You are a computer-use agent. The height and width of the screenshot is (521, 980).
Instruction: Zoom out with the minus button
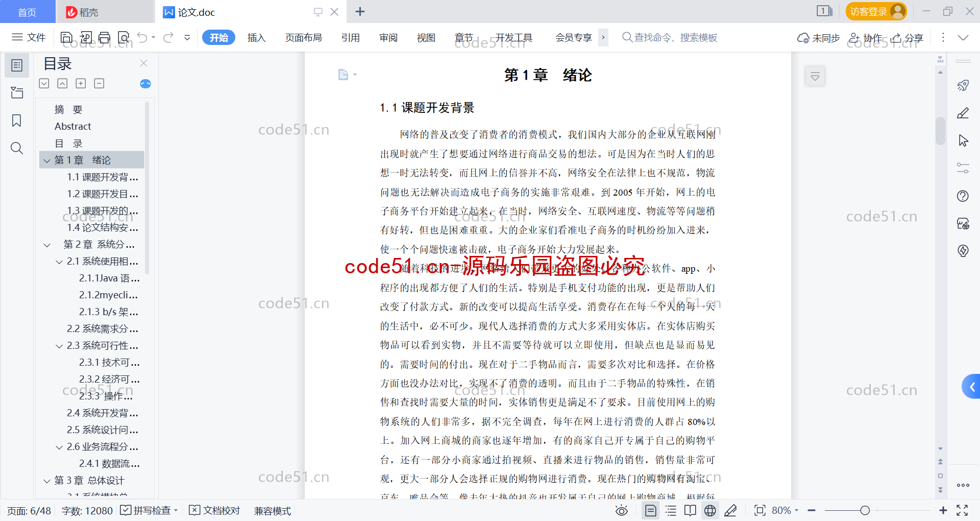tap(812, 510)
